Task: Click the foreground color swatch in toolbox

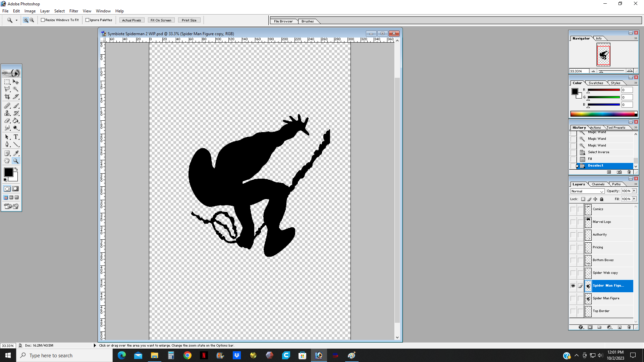Action: point(8,172)
